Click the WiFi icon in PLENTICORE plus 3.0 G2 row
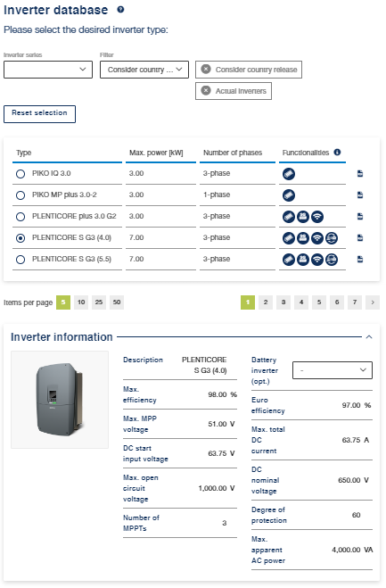The width and height of the screenshot is (386, 588). pyautogui.click(x=317, y=217)
